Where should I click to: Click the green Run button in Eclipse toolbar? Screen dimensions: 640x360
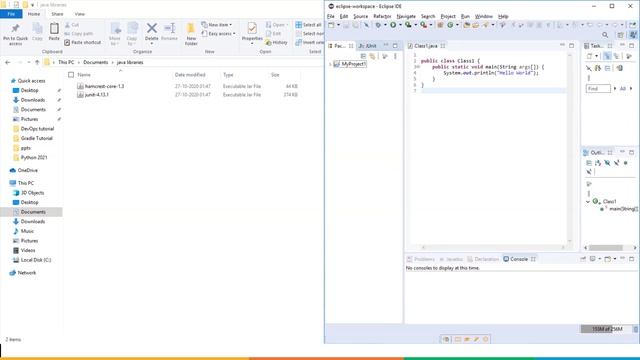click(x=393, y=25)
